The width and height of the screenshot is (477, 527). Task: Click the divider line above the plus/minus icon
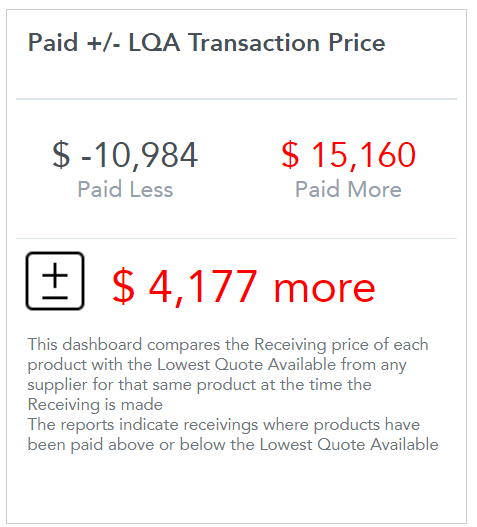click(x=236, y=239)
